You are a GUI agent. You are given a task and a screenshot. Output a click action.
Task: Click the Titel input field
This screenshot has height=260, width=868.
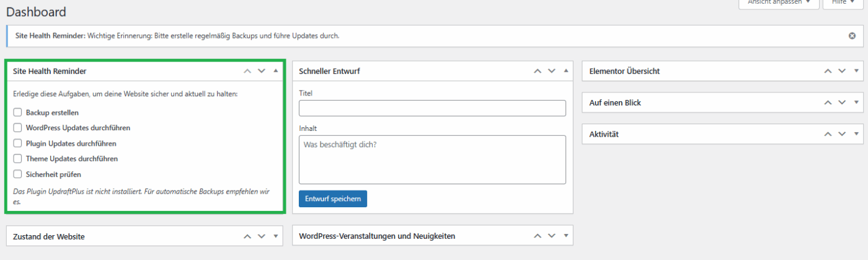pos(432,108)
